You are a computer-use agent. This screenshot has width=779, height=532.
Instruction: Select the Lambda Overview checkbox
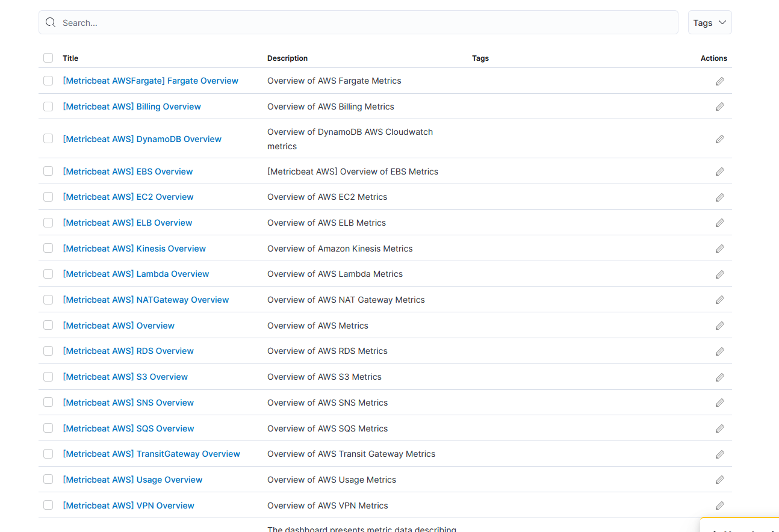coord(48,274)
